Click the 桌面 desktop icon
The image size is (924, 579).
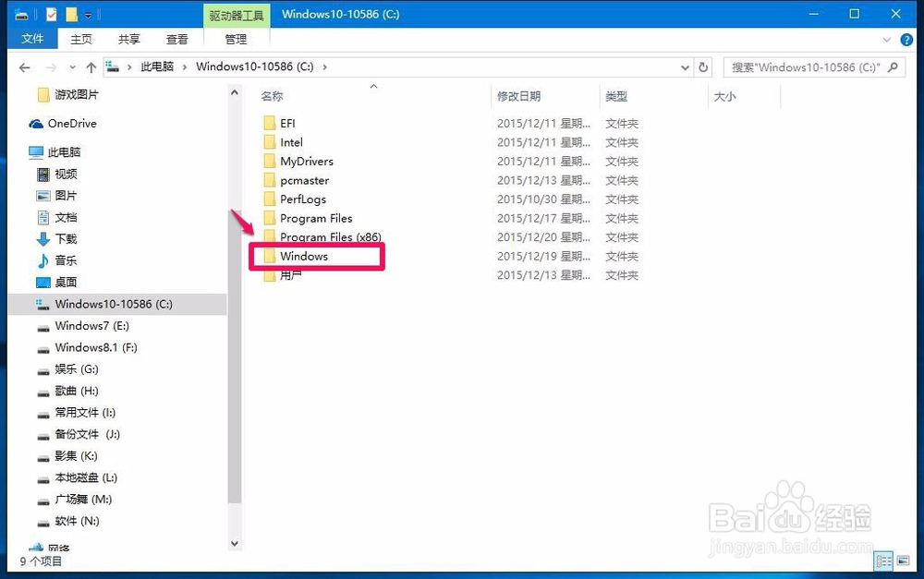[x=43, y=283]
